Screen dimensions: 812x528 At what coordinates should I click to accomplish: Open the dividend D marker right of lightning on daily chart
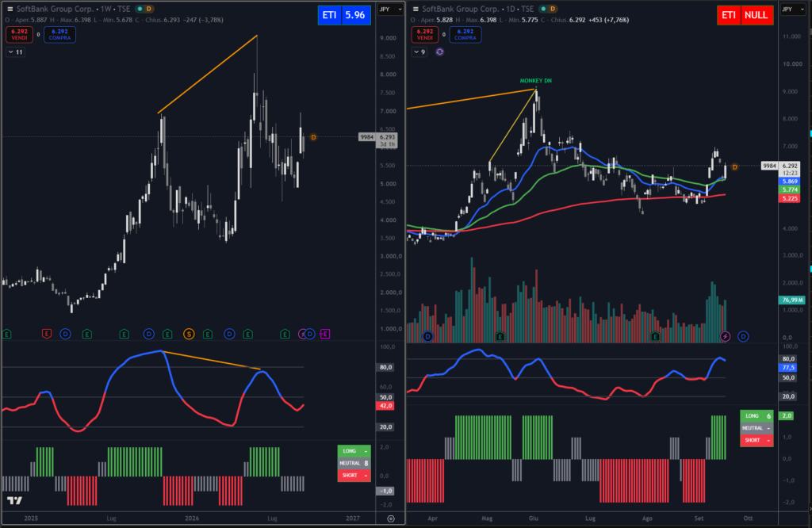click(743, 336)
